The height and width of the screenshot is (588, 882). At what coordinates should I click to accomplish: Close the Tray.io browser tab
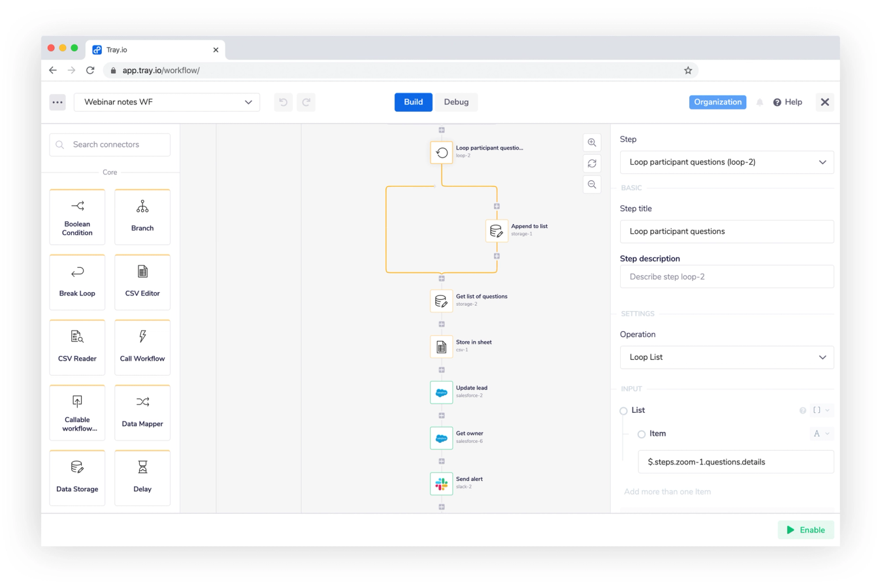(x=216, y=50)
